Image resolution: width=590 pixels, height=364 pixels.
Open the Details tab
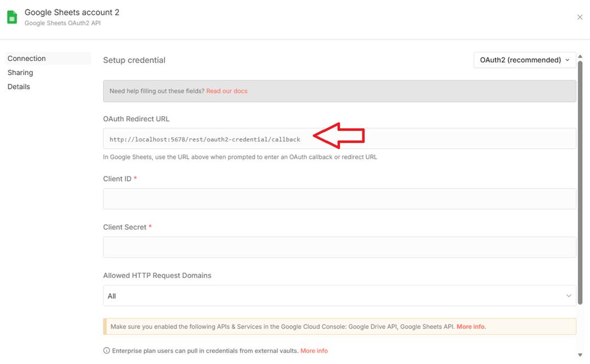coord(19,87)
